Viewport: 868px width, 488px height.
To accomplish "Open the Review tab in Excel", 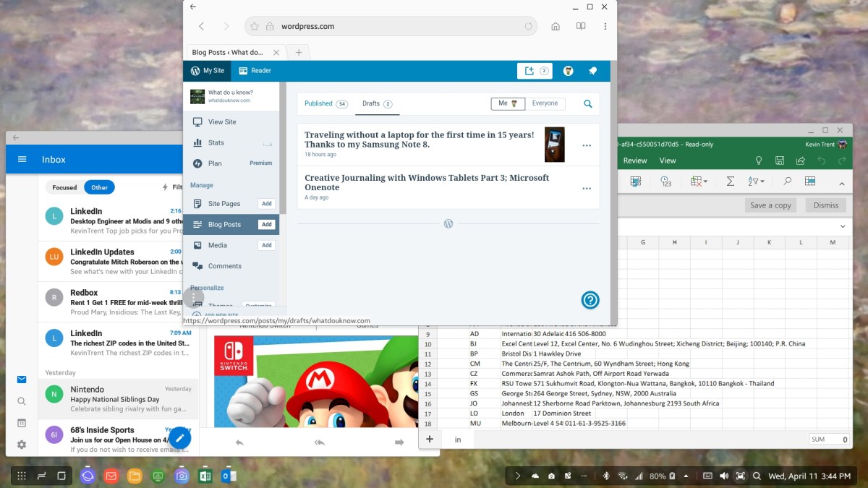I will [x=635, y=160].
